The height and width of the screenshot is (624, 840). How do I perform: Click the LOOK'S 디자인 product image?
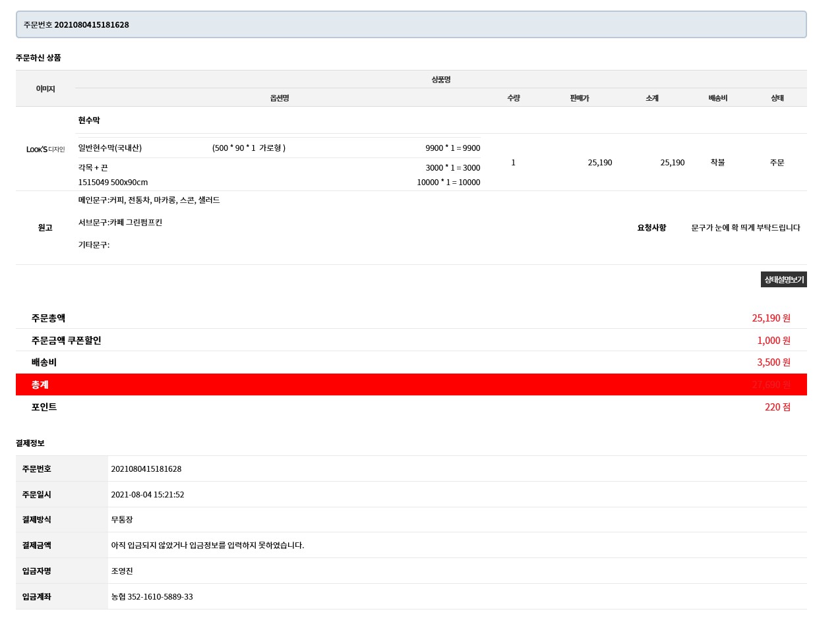45,150
